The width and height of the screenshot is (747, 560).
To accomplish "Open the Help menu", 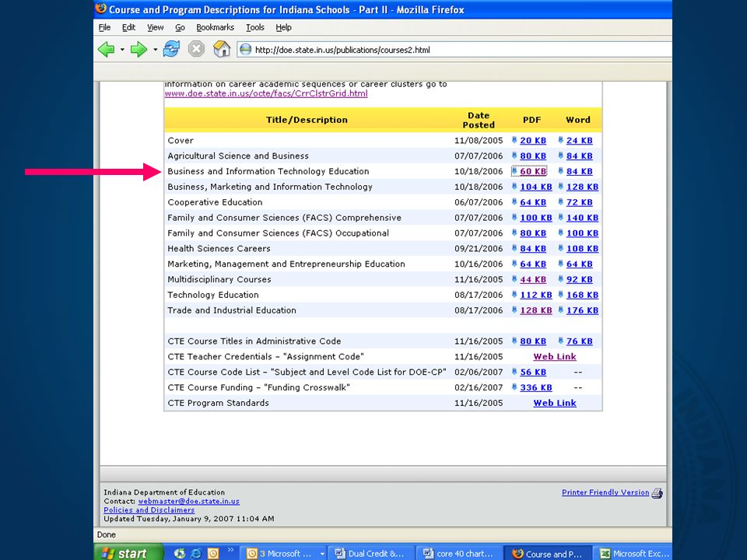I will coord(283,27).
